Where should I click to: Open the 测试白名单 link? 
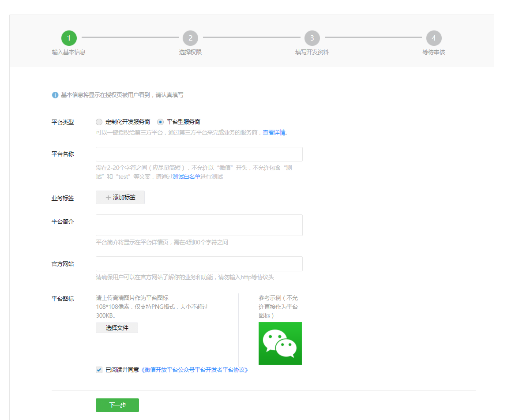186,176
